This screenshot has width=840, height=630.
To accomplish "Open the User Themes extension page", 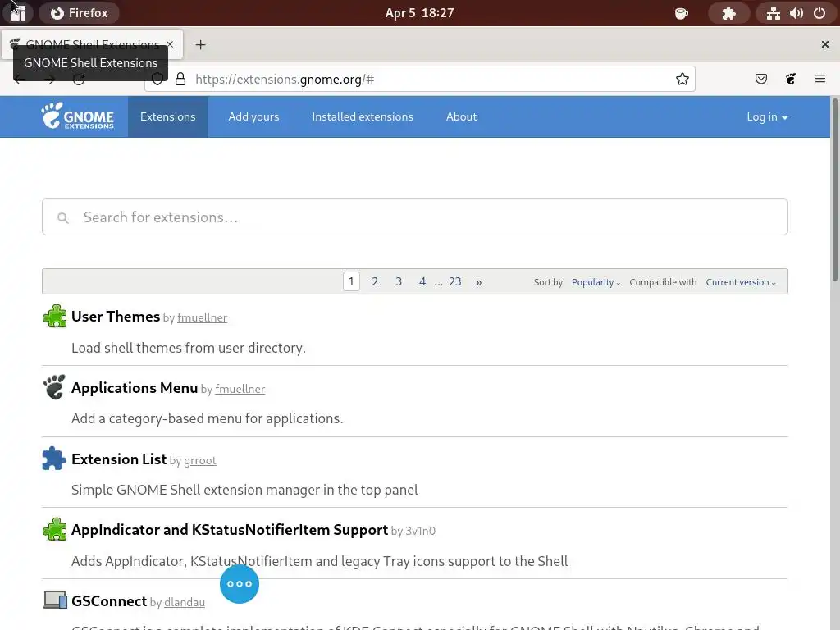I will click(115, 317).
